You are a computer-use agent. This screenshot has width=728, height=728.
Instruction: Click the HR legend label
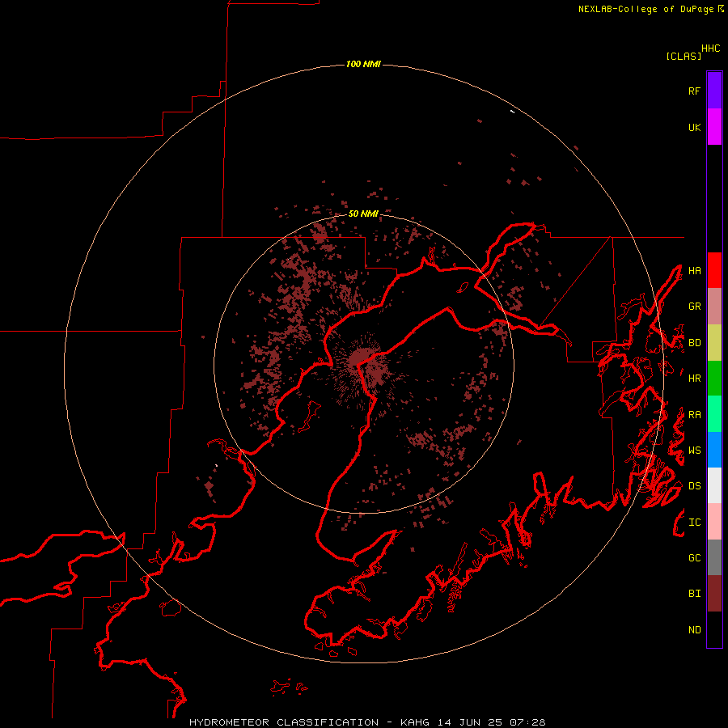(694, 379)
